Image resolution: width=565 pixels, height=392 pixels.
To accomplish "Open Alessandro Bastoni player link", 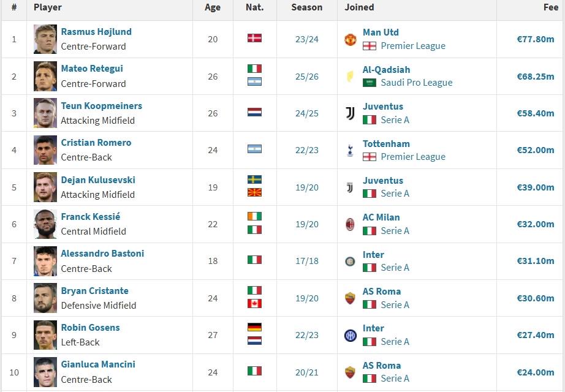I will pos(102,254).
